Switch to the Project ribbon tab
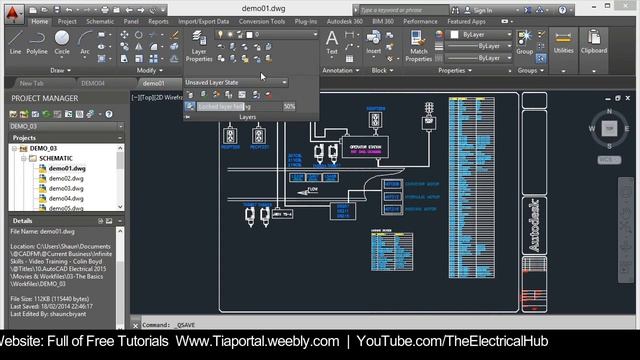The width and height of the screenshot is (640, 360). pos(67,22)
